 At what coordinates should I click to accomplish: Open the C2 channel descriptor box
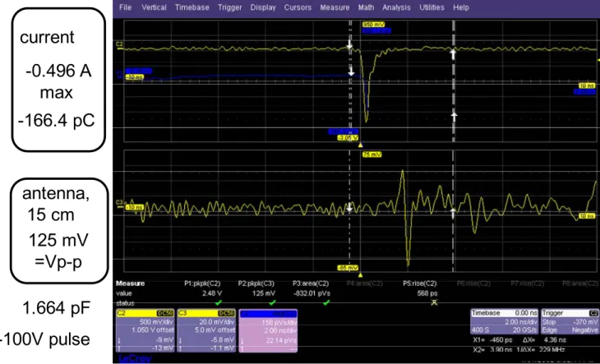(145, 330)
